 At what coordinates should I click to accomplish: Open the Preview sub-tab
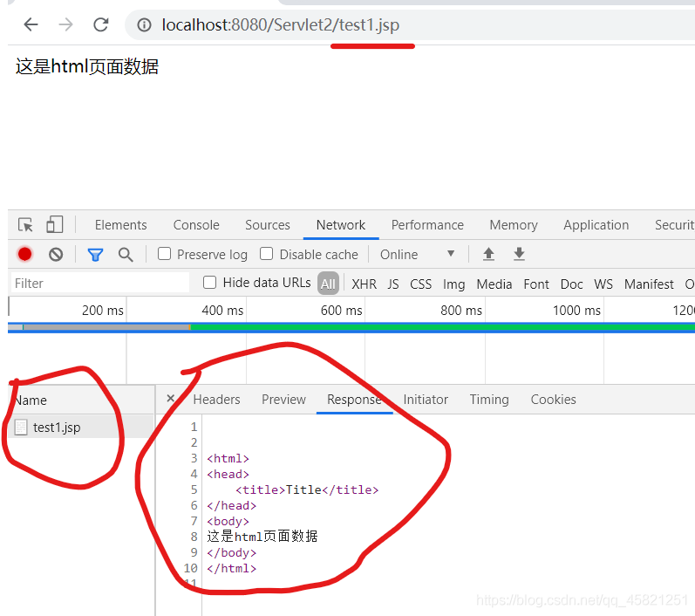click(283, 400)
